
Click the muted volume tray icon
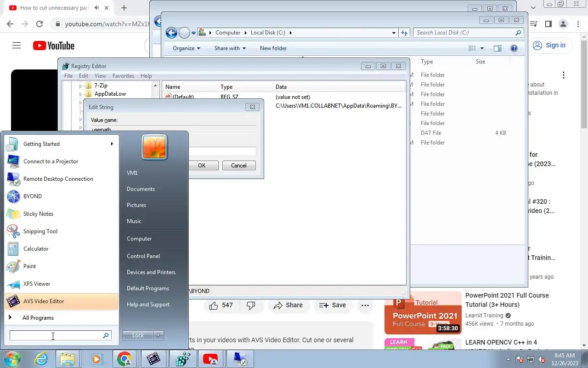[542, 359]
